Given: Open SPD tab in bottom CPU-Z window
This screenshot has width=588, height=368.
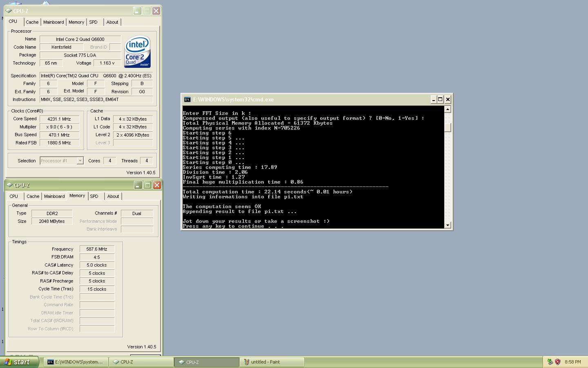Looking at the screenshot, I should coord(94,196).
